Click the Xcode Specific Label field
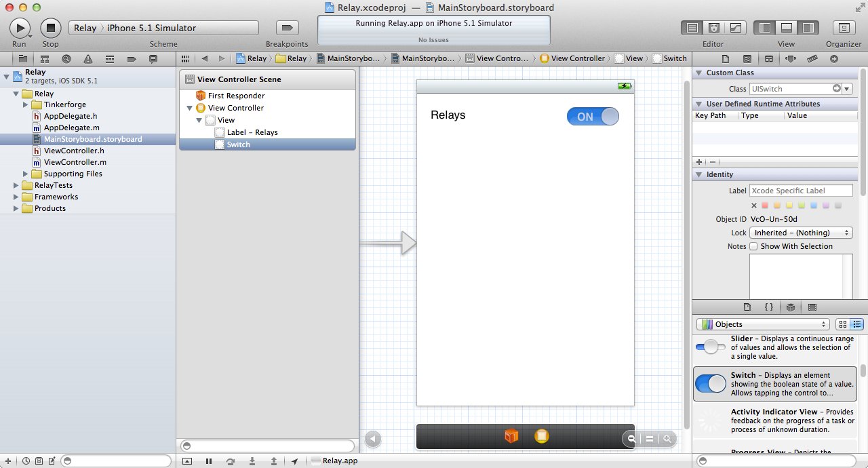The width and height of the screenshot is (868, 468). pos(801,191)
